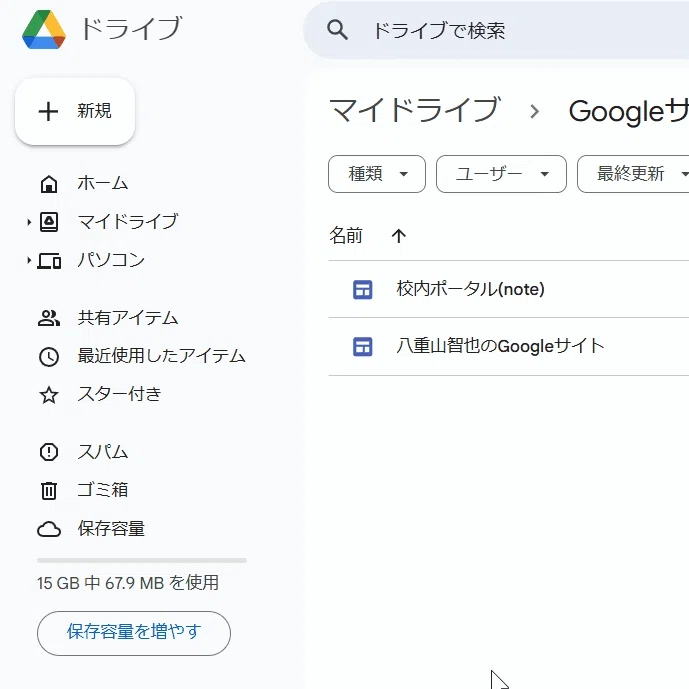Click the ホーム house icon
Viewport: 689px width, 689px height.
(49, 184)
